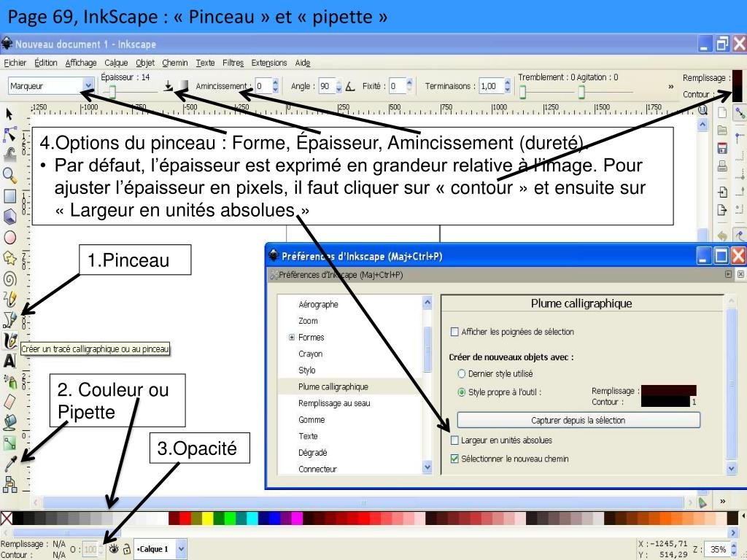The width and height of the screenshot is (747, 560).
Task: Click the Undo arrow icon in right toolbar
Action: [x=722, y=236]
